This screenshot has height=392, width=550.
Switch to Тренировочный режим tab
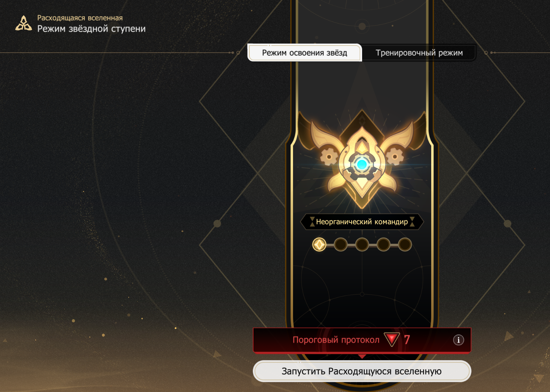419,53
